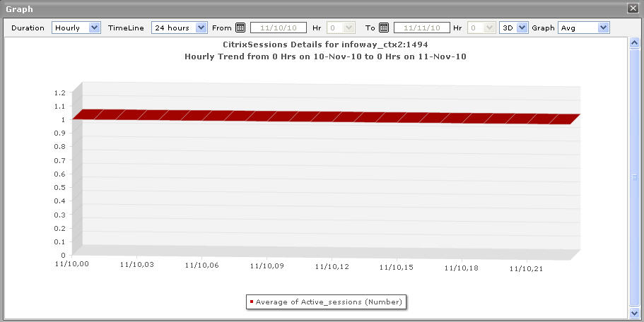Click the y-axis value 0.9

59,133
